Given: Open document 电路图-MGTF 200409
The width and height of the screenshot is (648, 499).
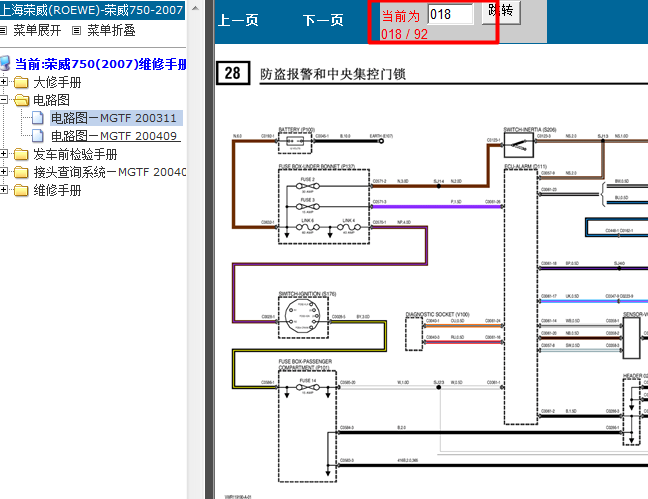Looking at the screenshot, I should [x=114, y=136].
